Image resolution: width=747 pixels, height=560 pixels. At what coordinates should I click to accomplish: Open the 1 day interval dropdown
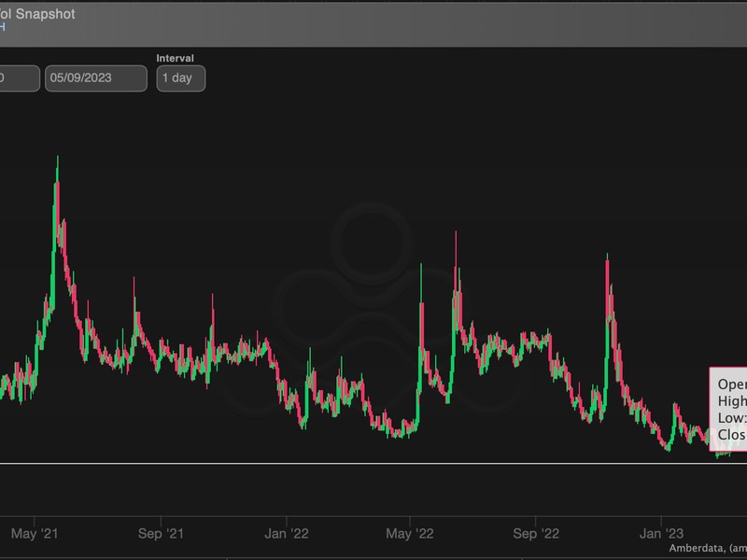tap(181, 78)
